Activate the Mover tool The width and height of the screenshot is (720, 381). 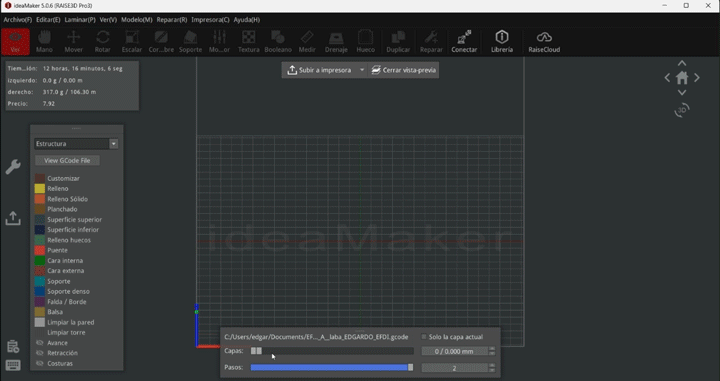[x=73, y=42]
